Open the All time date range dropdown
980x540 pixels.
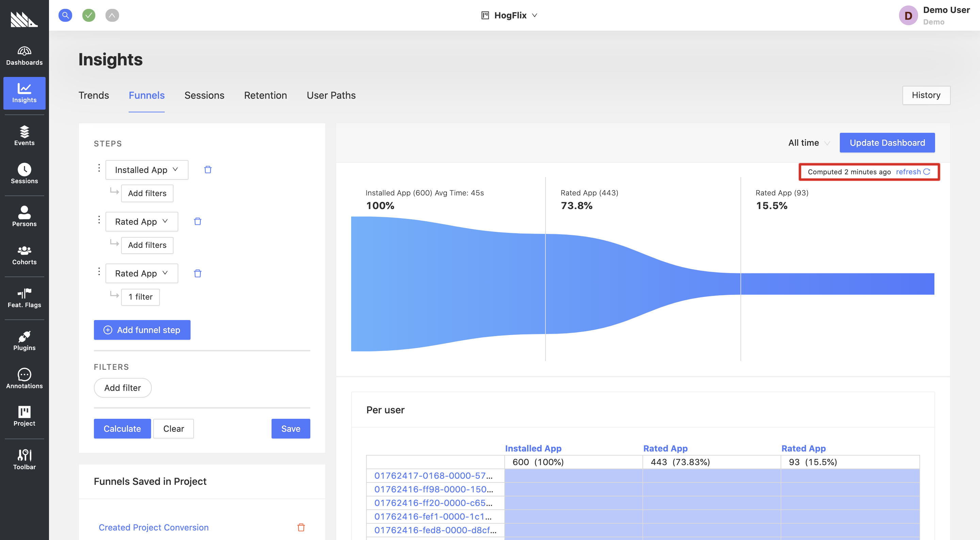click(x=809, y=143)
